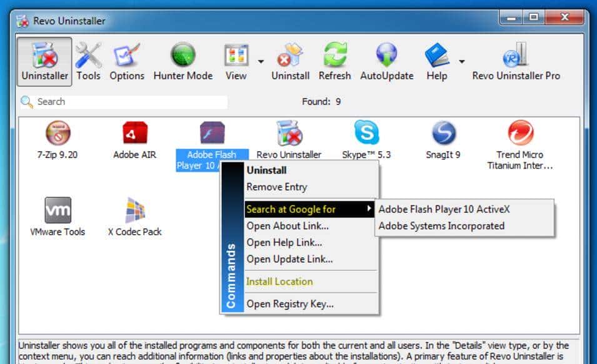This screenshot has height=364, width=597.
Task: Select the Uninstaller toolbar button
Action: tap(44, 62)
